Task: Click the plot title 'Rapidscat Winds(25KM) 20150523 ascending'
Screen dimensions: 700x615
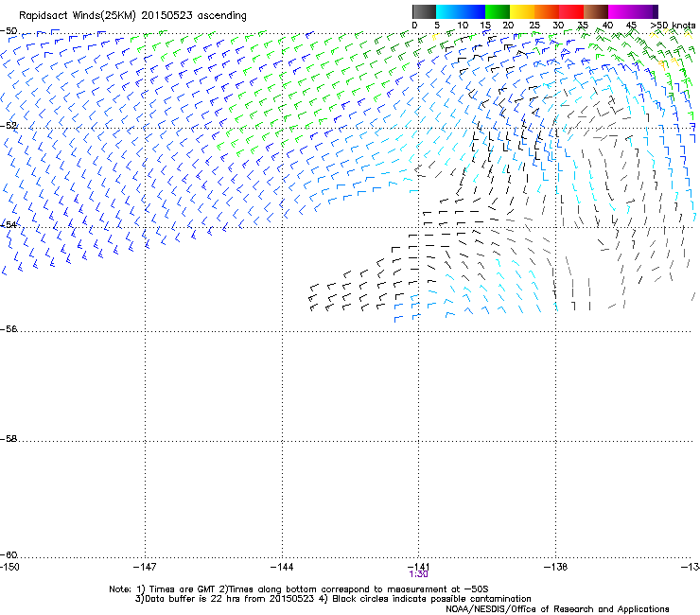Action: [132, 16]
